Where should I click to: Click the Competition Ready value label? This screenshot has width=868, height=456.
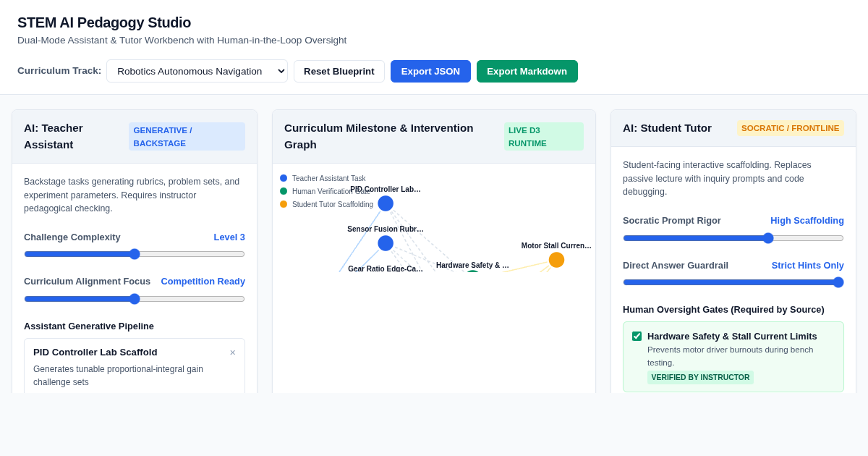(x=203, y=281)
